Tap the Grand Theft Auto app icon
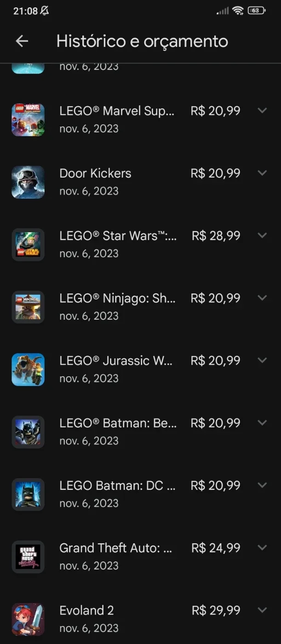The height and width of the screenshot is (644, 281). [28, 557]
